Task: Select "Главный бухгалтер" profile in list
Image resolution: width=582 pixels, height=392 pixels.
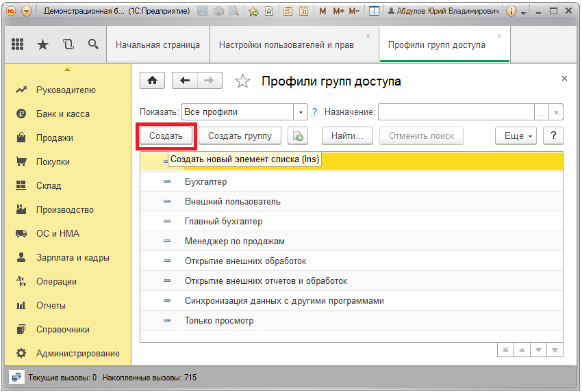Action: (223, 222)
